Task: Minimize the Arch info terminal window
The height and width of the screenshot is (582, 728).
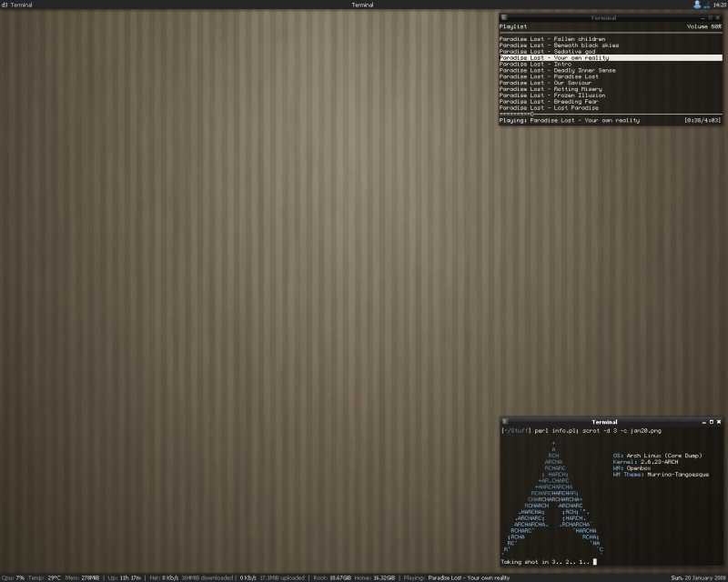Action: (703, 422)
